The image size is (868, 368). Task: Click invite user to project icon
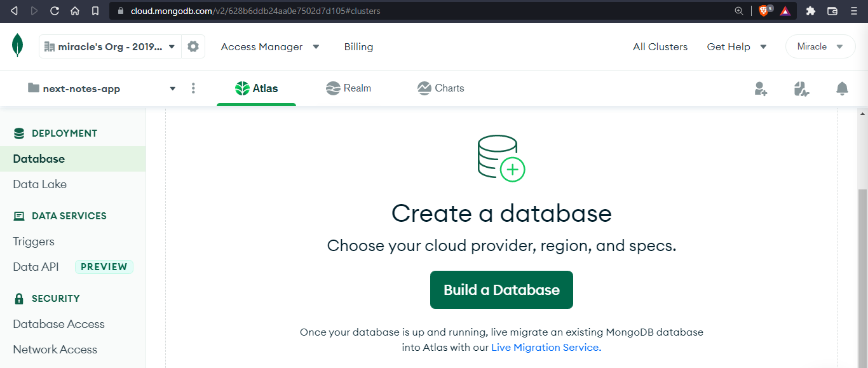pos(761,88)
